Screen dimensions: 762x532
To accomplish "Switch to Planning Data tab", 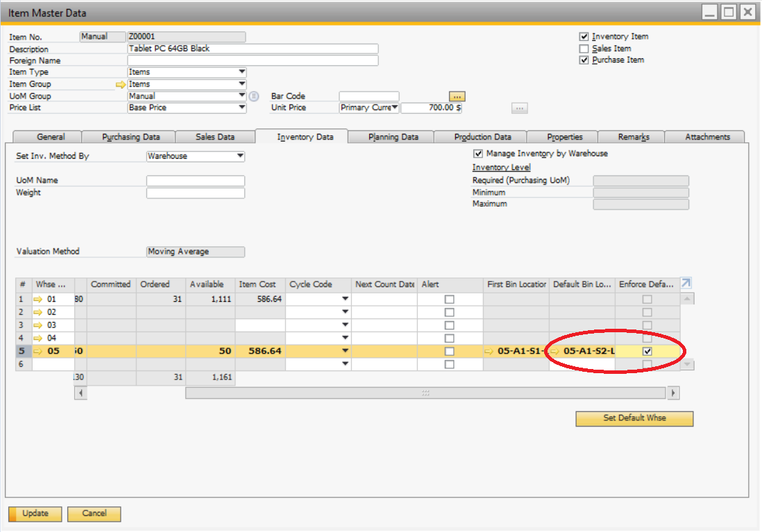I will (393, 137).
